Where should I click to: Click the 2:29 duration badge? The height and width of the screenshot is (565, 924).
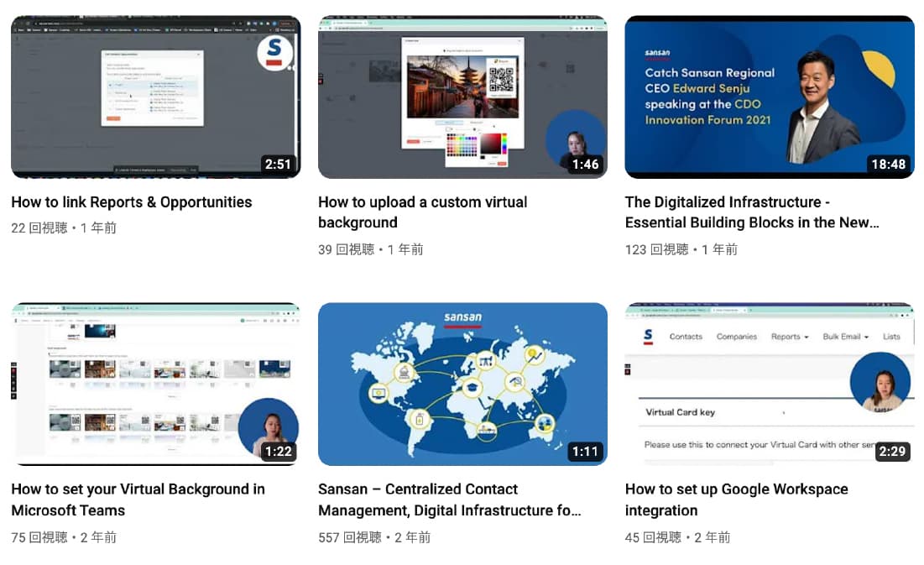point(892,451)
